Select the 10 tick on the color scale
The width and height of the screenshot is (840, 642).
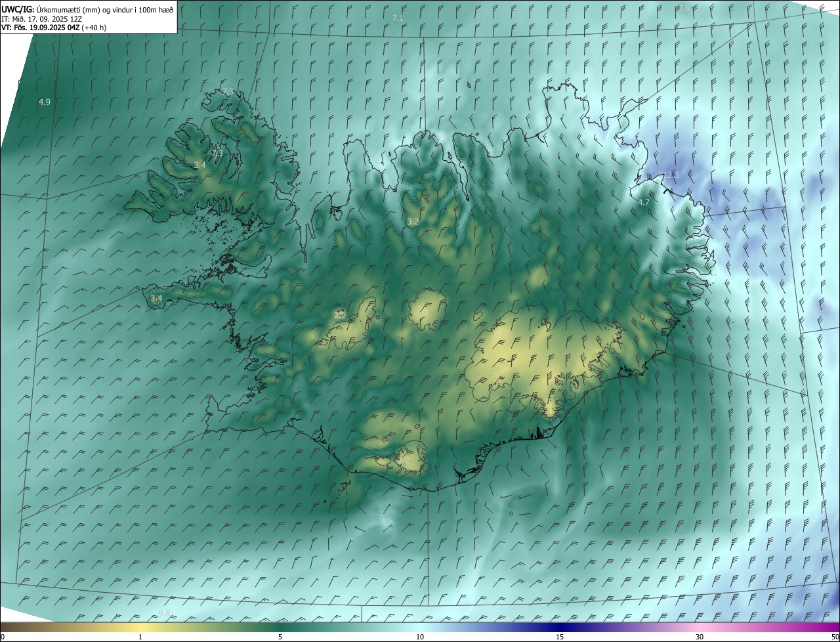[x=420, y=637]
